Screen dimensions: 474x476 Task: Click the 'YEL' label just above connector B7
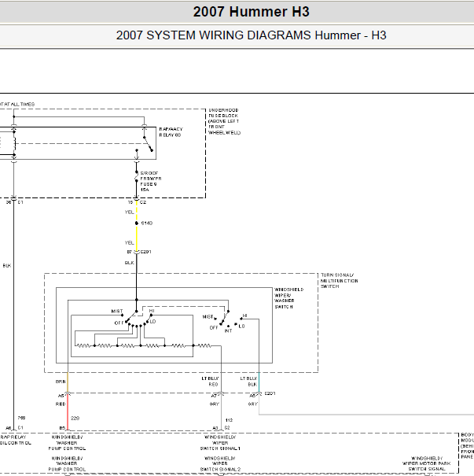pyautogui.click(x=129, y=243)
